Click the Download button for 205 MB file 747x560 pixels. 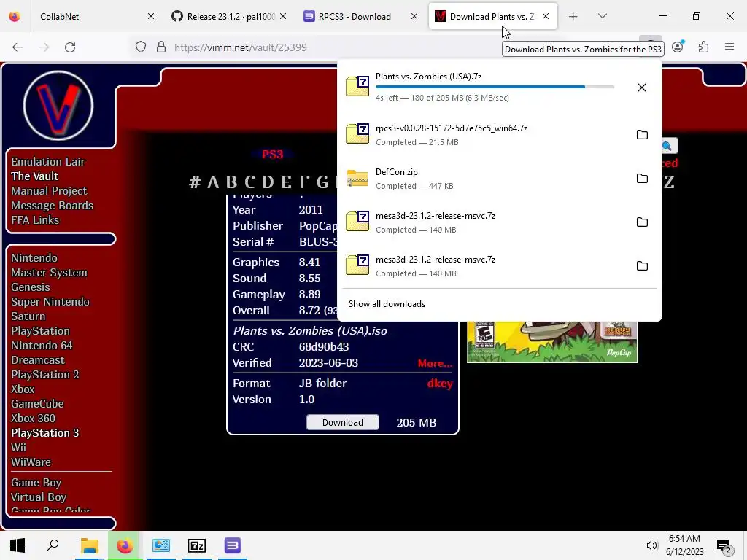pos(343,422)
